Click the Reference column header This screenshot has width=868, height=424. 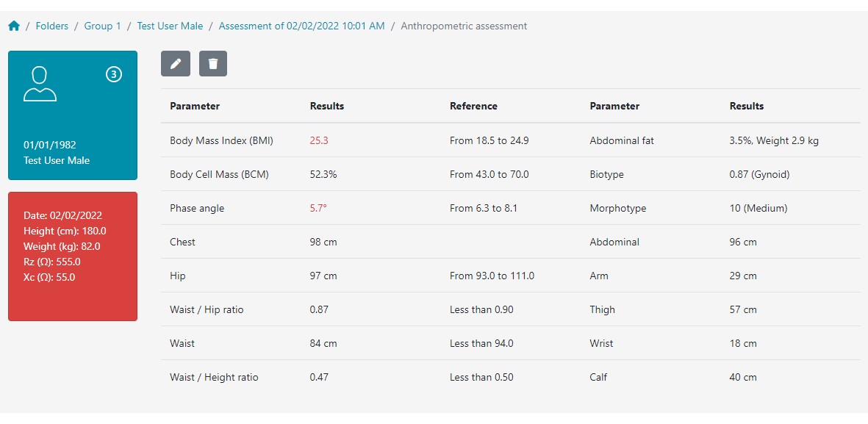point(473,107)
